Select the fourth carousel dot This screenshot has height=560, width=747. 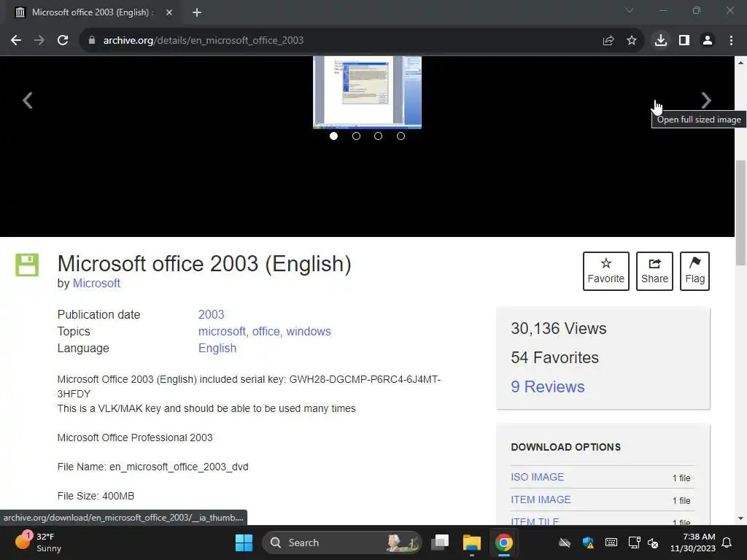pos(400,136)
